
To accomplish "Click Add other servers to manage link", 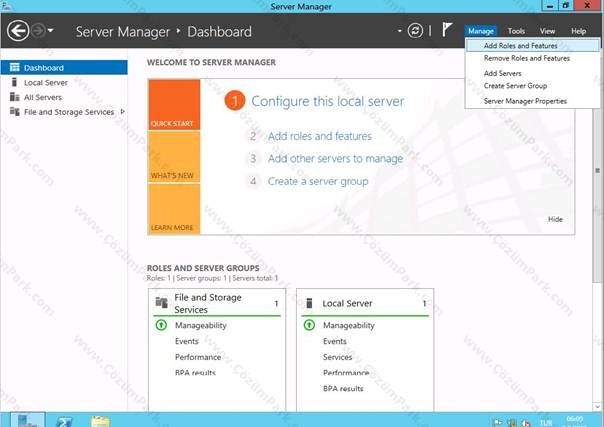I will pos(335,158).
